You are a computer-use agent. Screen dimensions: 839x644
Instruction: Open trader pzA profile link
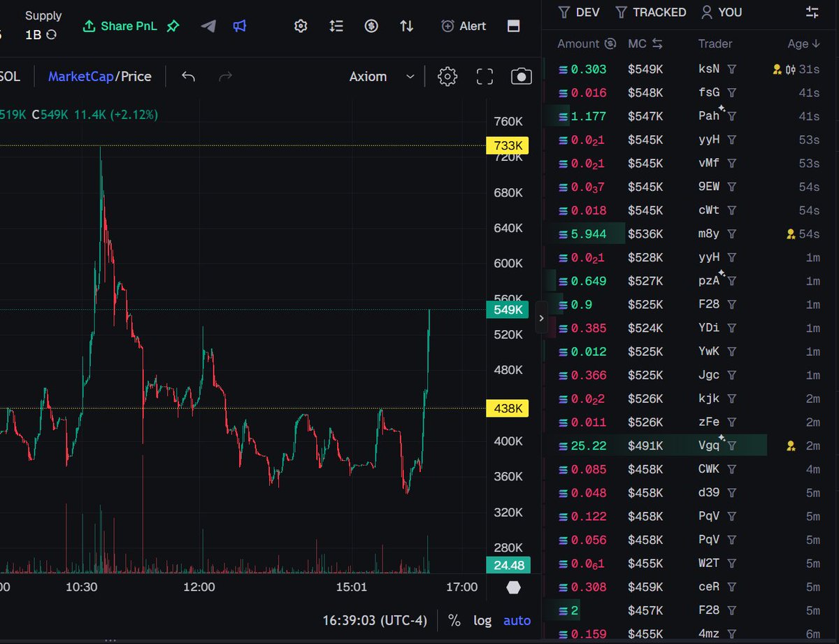[x=708, y=280]
